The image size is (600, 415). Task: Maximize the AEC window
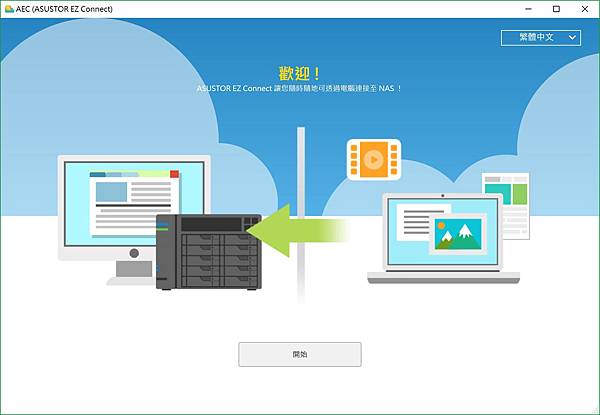556,9
